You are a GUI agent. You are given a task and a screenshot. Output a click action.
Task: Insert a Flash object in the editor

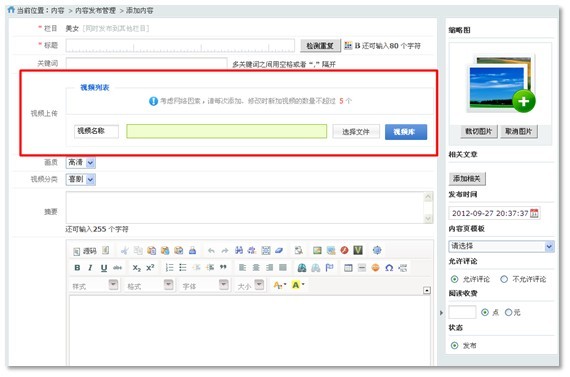pyautogui.click(x=344, y=250)
